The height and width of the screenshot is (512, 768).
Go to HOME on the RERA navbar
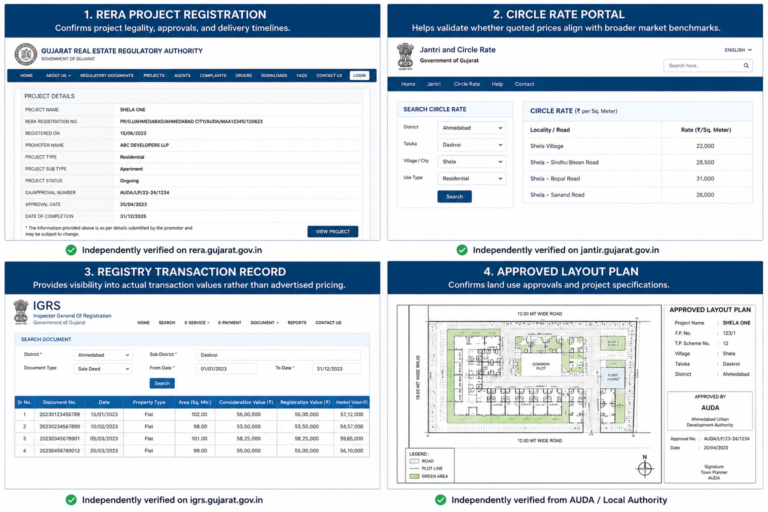pos(26,75)
